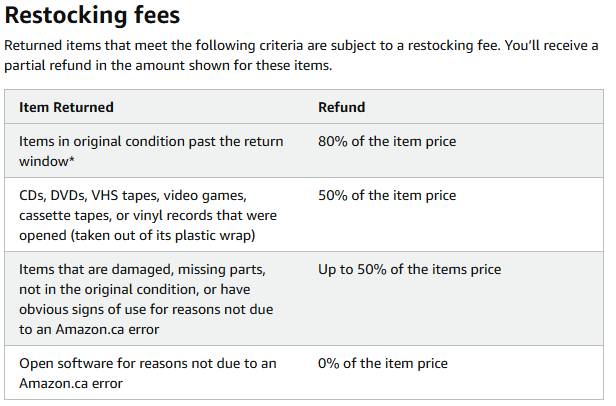This screenshot has width=616, height=406.
Task: Click the asterisk after 'window'
Action: click(72, 160)
